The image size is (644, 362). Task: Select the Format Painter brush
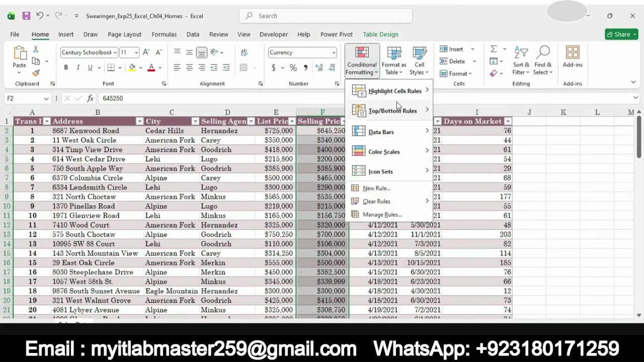[36, 73]
